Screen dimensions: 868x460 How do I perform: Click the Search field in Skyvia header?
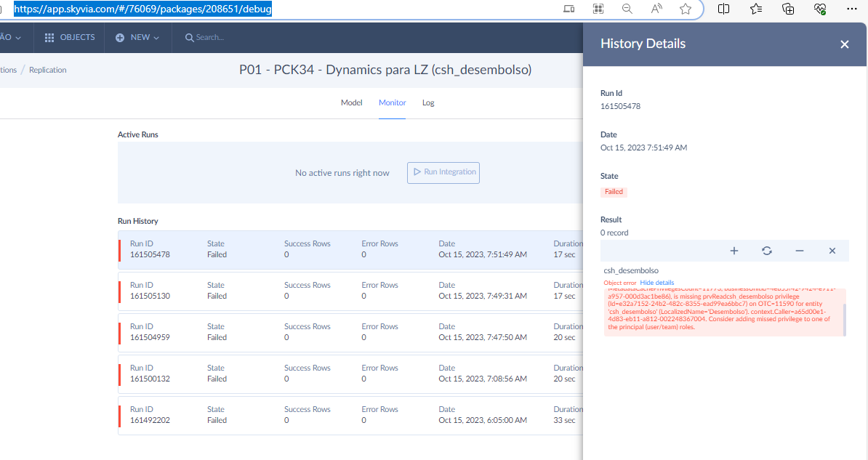(205, 37)
